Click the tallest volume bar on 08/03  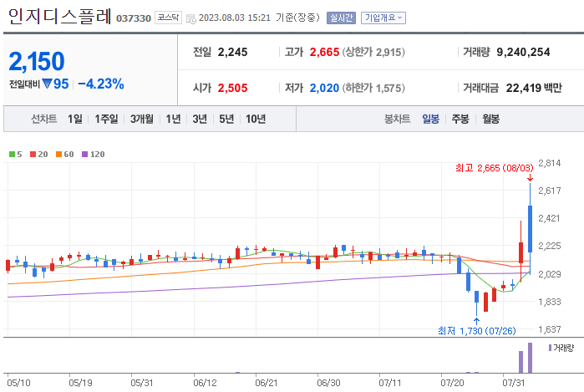(x=530, y=358)
